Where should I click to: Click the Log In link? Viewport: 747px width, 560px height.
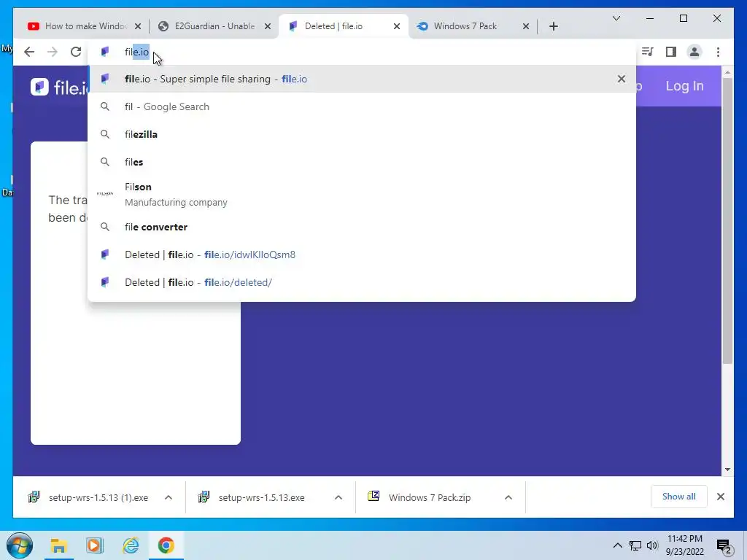coord(684,86)
